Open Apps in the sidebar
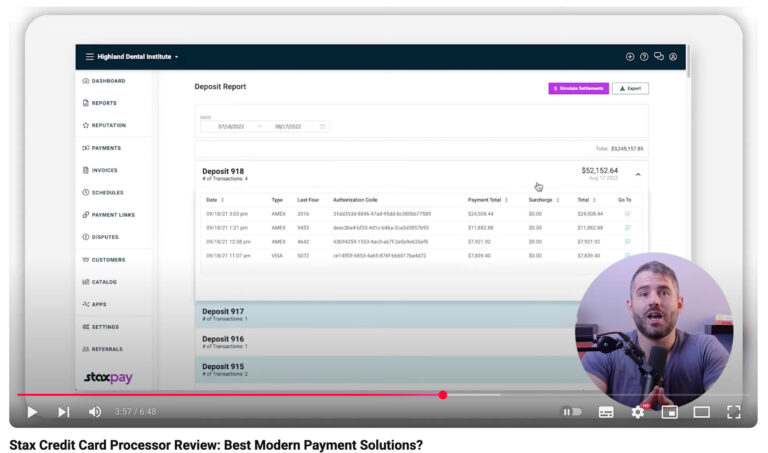 [95, 304]
